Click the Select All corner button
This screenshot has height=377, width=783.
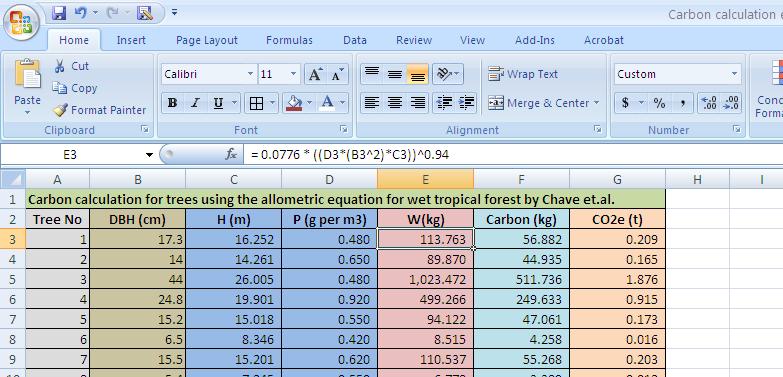(12, 179)
